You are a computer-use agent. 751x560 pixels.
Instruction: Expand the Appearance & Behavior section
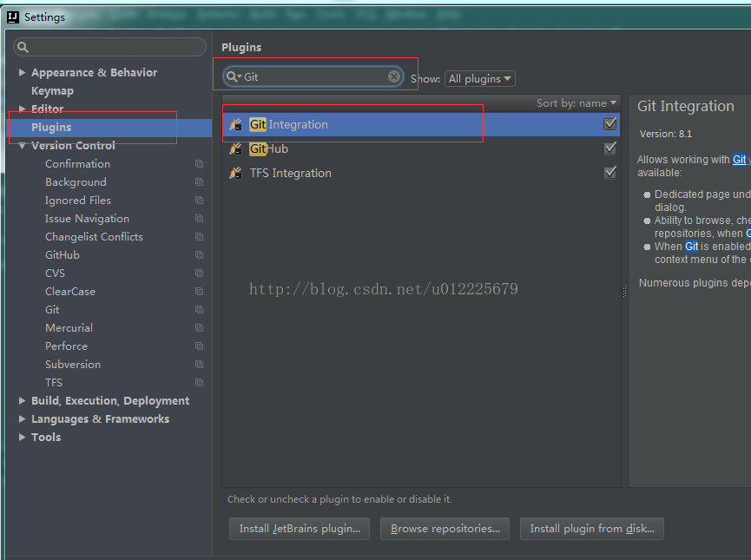click(x=22, y=72)
